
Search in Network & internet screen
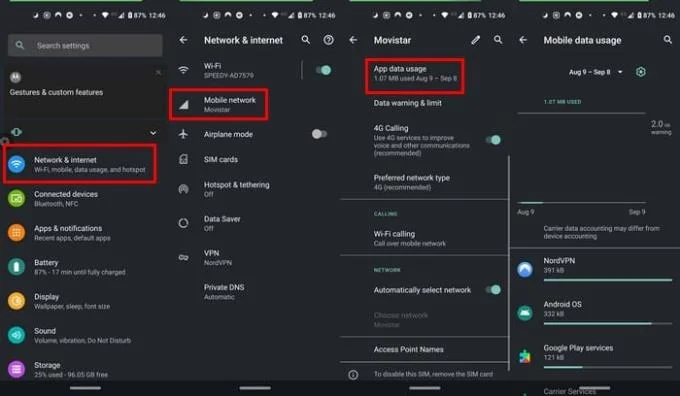306,40
